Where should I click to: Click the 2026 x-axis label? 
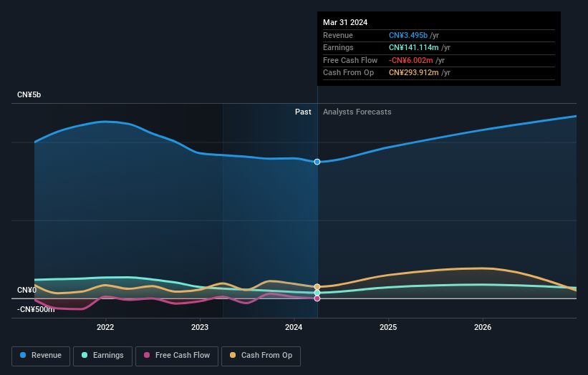coord(483,327)
